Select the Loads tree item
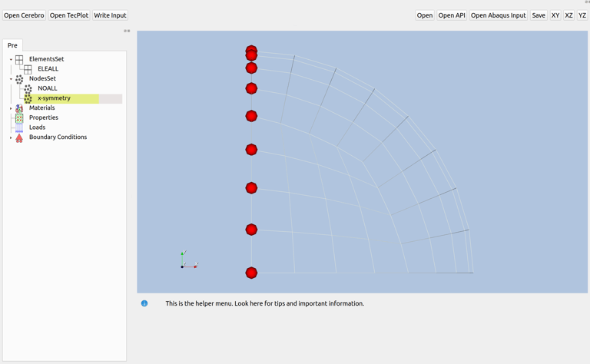The image size is (590, 364). tap(37, 127)
